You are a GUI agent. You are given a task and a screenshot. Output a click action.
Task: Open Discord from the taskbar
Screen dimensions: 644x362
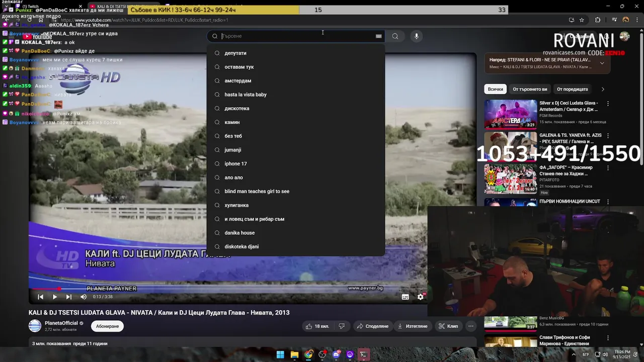(336, 354)
